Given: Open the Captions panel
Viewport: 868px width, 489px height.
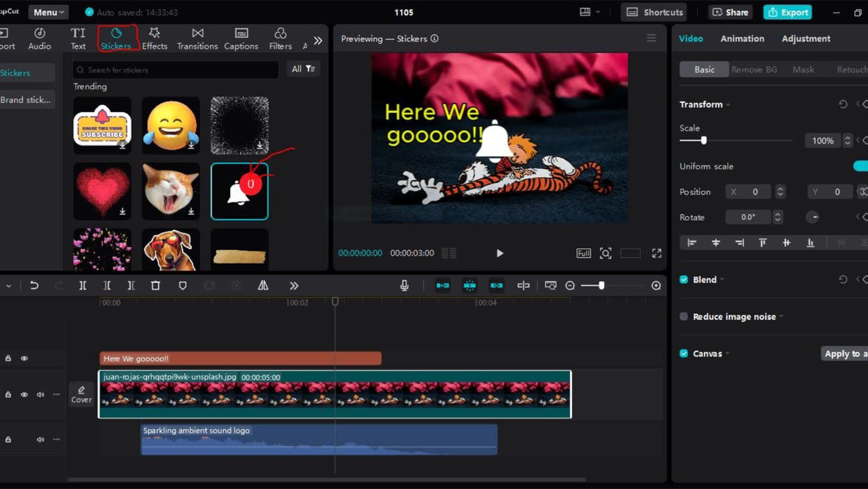Looking at the screenshot, I should [241, 39].
